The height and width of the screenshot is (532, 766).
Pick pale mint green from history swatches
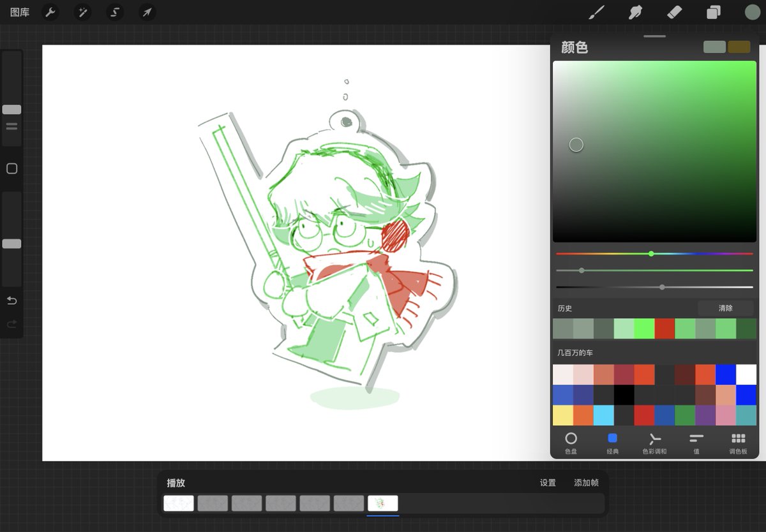coord(624,329)
